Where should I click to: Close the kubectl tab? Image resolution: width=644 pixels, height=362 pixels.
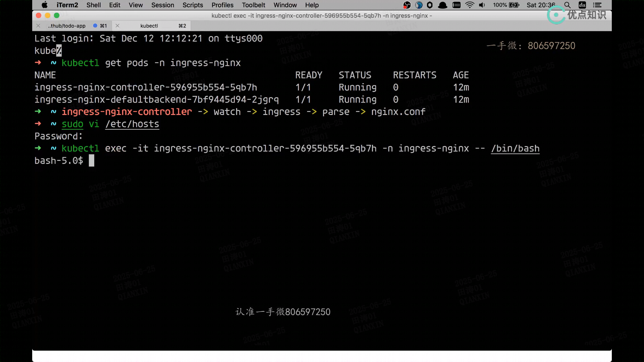click(x=117, y=26)
